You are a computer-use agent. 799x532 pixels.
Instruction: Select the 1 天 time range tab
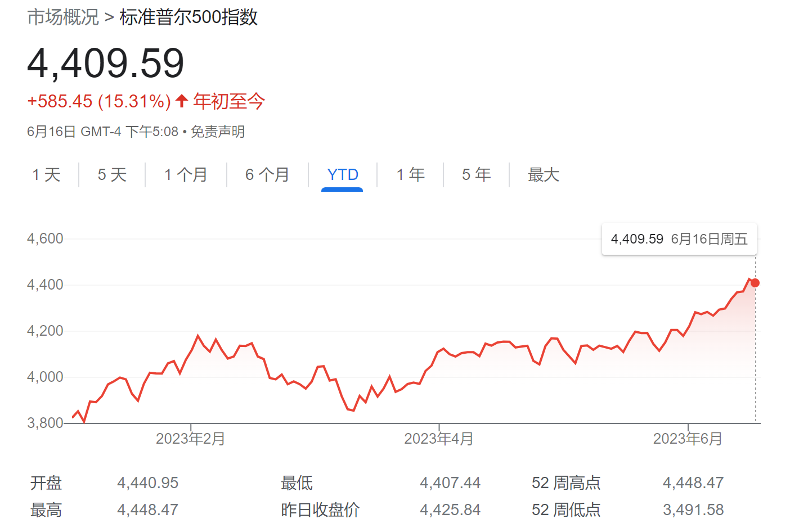46,175
